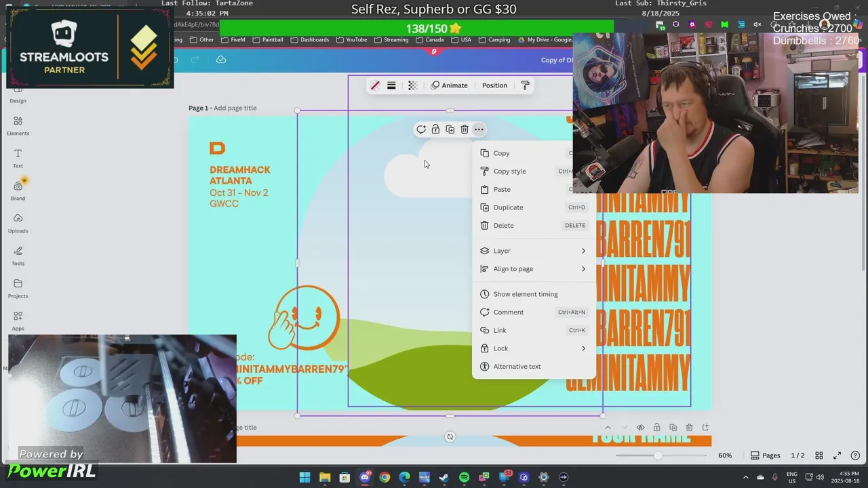Expand the Align to page submenu

(534, 269)
